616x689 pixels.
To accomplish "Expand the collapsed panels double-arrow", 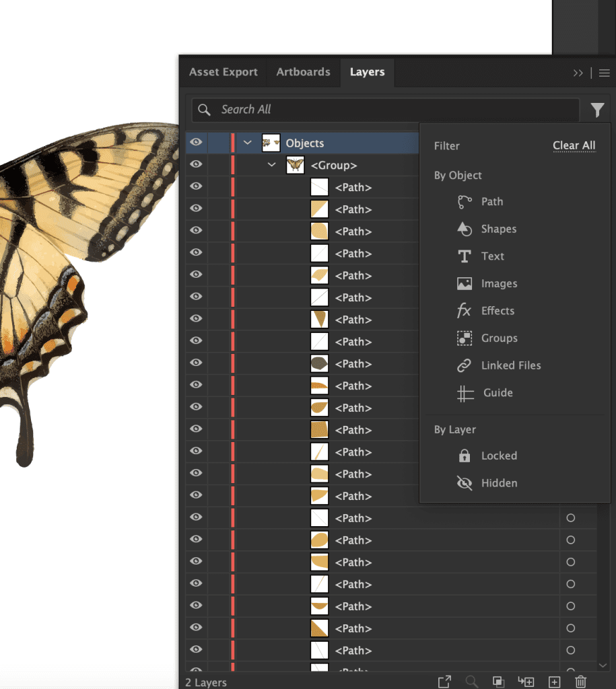I will click(x=578, y=73).
